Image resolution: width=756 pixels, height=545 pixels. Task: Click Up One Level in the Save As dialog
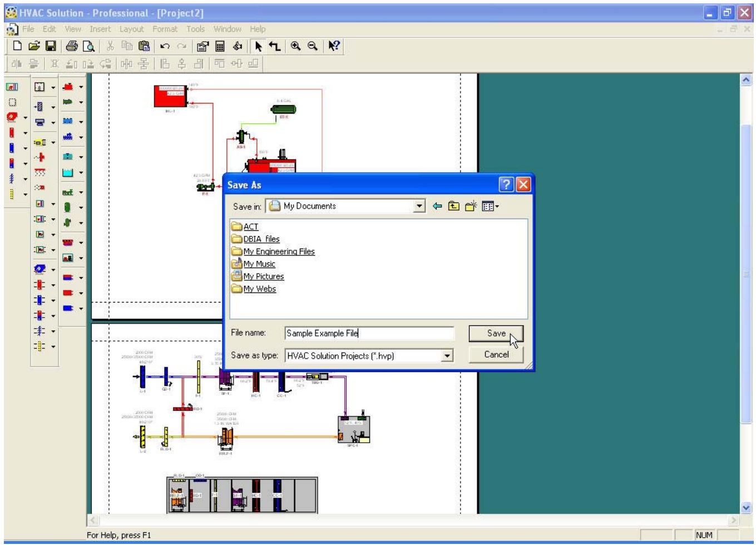click(x=454, y=206)
